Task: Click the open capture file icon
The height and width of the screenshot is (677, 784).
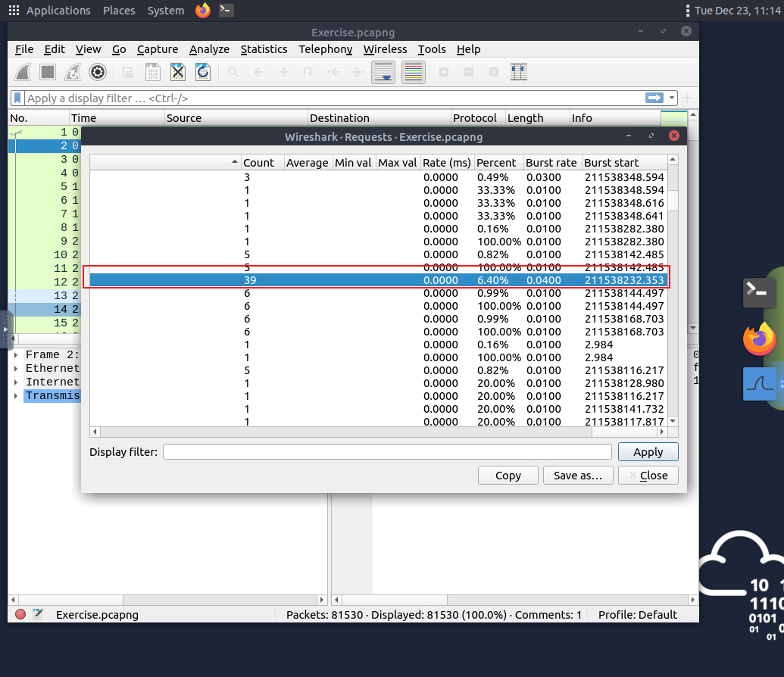Action: pos(128,73)
